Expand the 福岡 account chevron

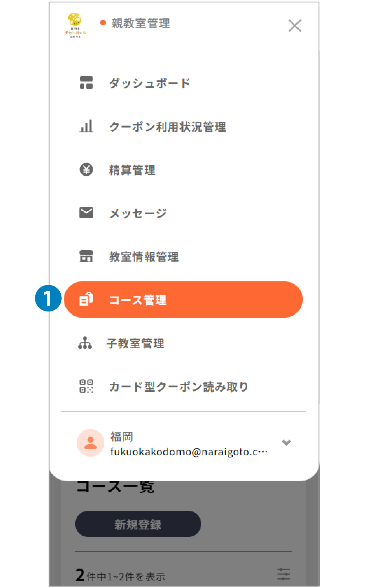click(x=286, y=442)
